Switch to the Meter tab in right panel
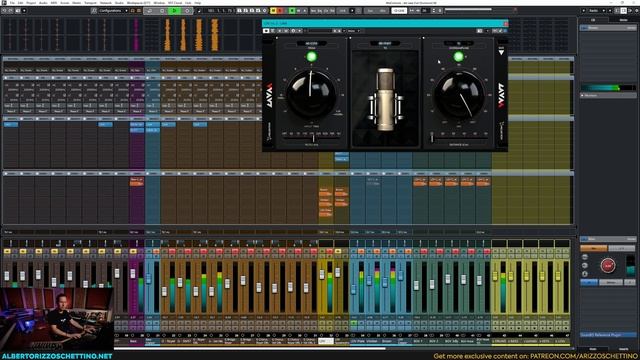Screen dimensions: 640x360 tap(623, 20)
